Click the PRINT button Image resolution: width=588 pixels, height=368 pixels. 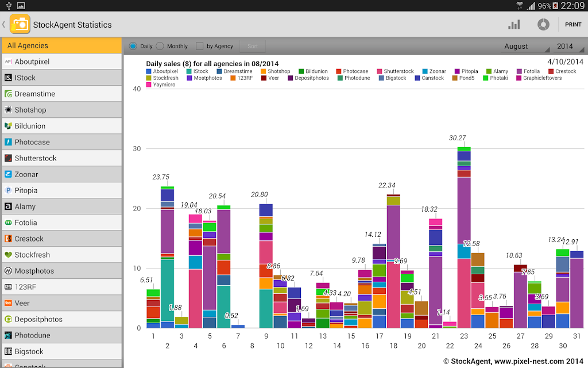pos(573,25)
